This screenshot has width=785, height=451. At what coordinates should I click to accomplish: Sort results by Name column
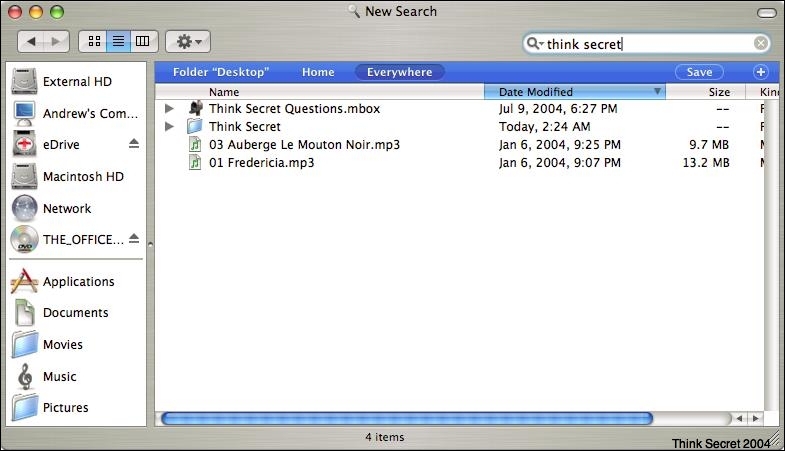point(319,92)
